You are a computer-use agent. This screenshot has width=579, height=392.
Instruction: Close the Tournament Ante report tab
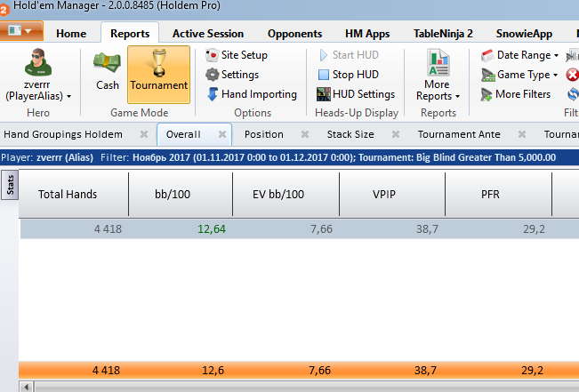[x=522, y=134]
